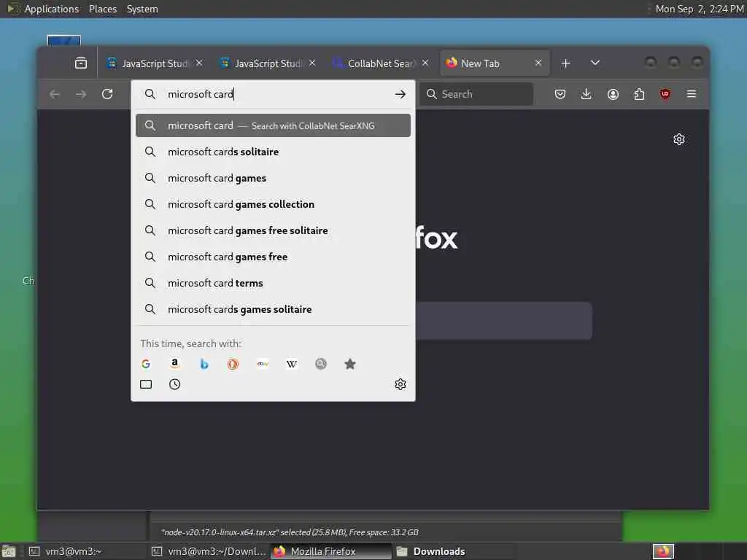Open search settings gear in the dropdown

pyautogui.click(x=400, y=384)
